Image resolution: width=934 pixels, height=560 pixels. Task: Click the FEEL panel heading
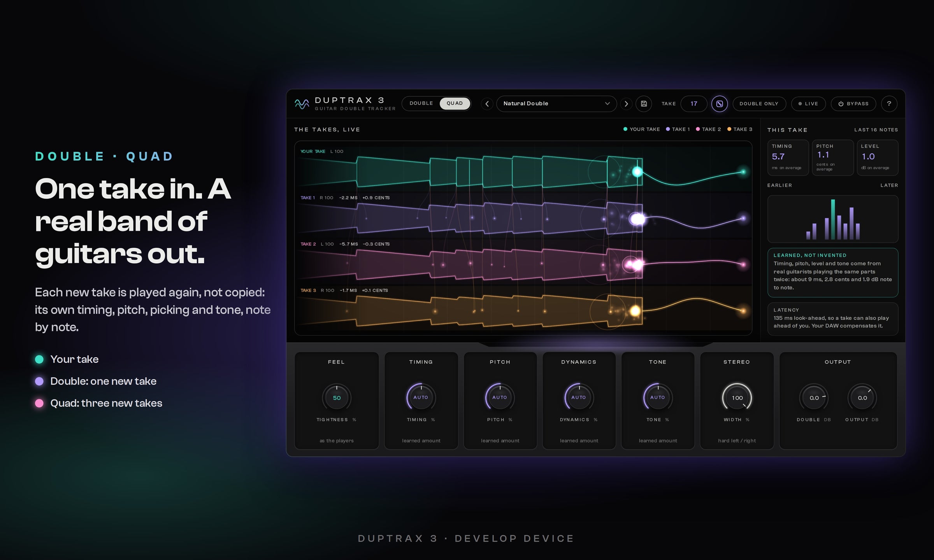(336, 362)
